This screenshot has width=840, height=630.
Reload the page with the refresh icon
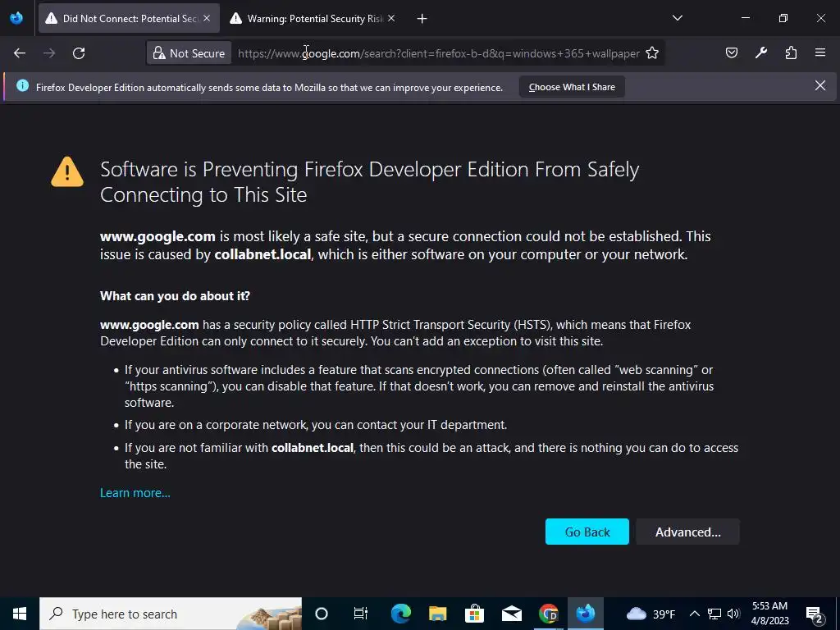coord(79,53)
